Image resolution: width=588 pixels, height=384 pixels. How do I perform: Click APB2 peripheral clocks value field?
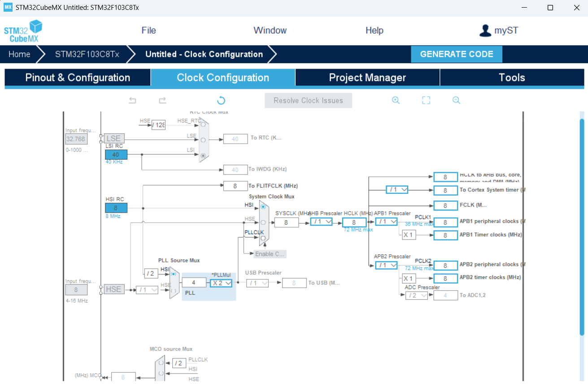pos(445,266)
